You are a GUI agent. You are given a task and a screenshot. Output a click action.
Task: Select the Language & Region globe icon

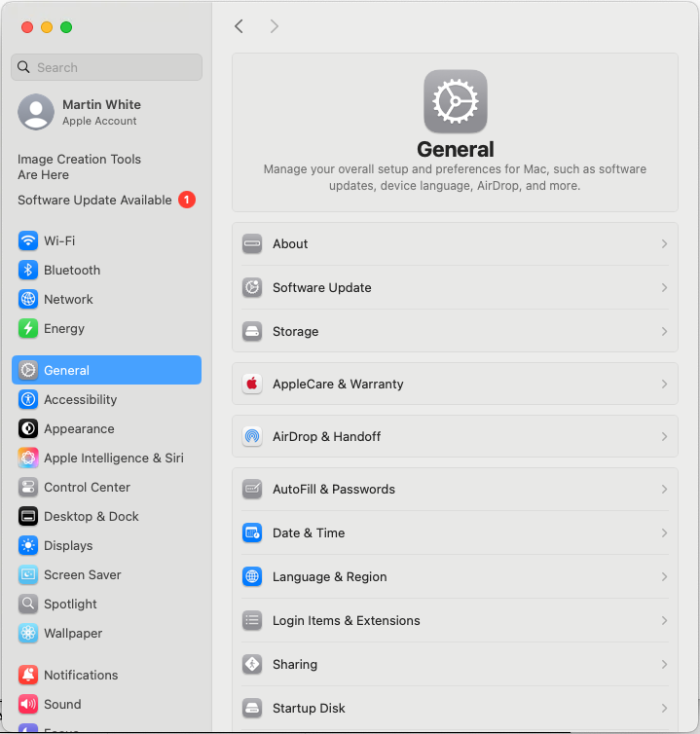pos(252,576)
